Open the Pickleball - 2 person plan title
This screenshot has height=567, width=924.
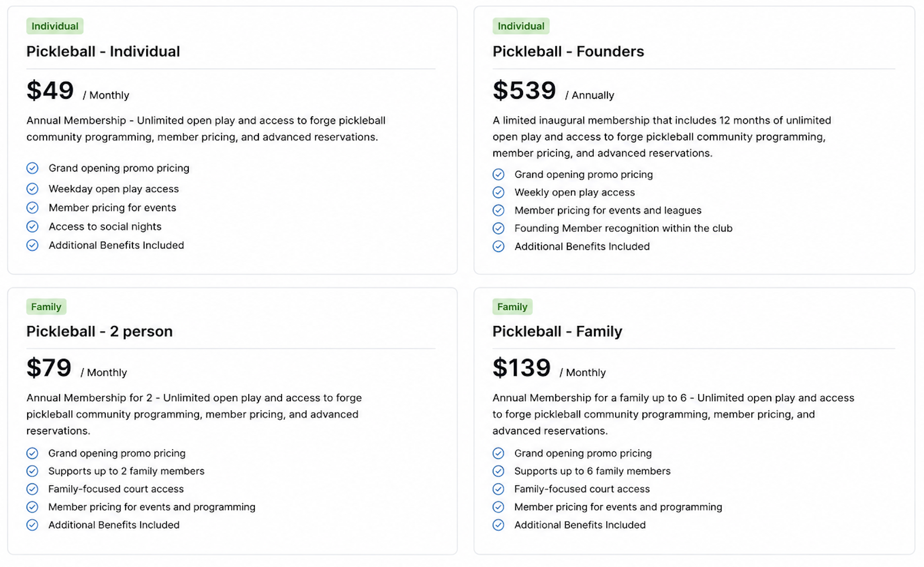[x=99, y=331]
